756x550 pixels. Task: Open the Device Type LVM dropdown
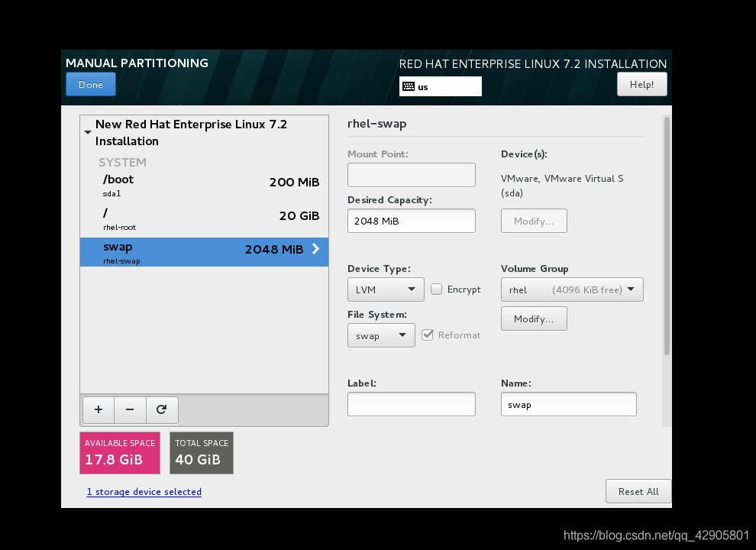coord(386,290)
